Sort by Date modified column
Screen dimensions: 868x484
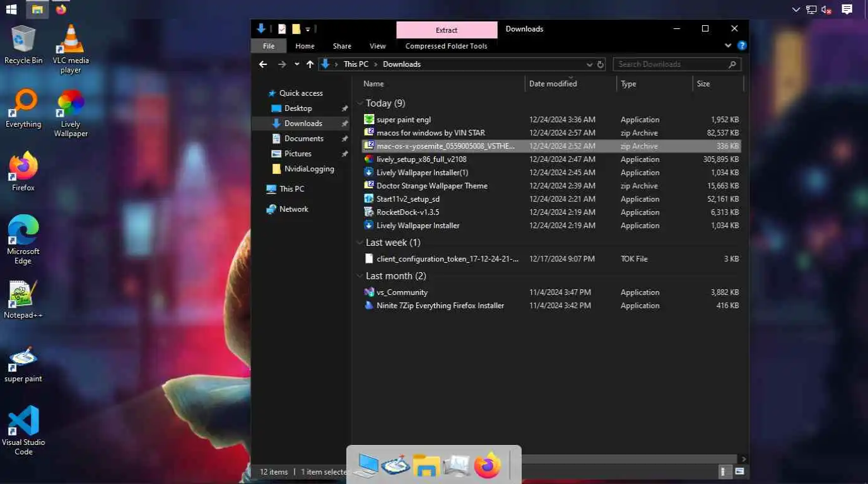tap(570, 84)
